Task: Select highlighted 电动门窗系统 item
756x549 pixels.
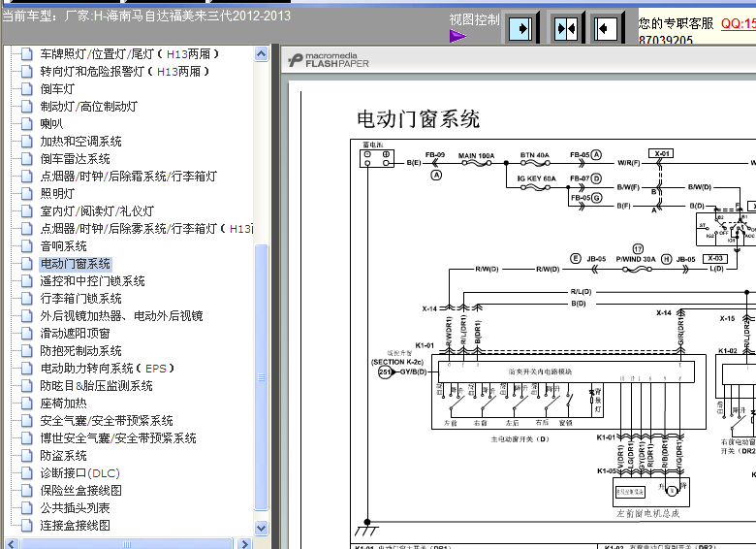Action: 76,264
